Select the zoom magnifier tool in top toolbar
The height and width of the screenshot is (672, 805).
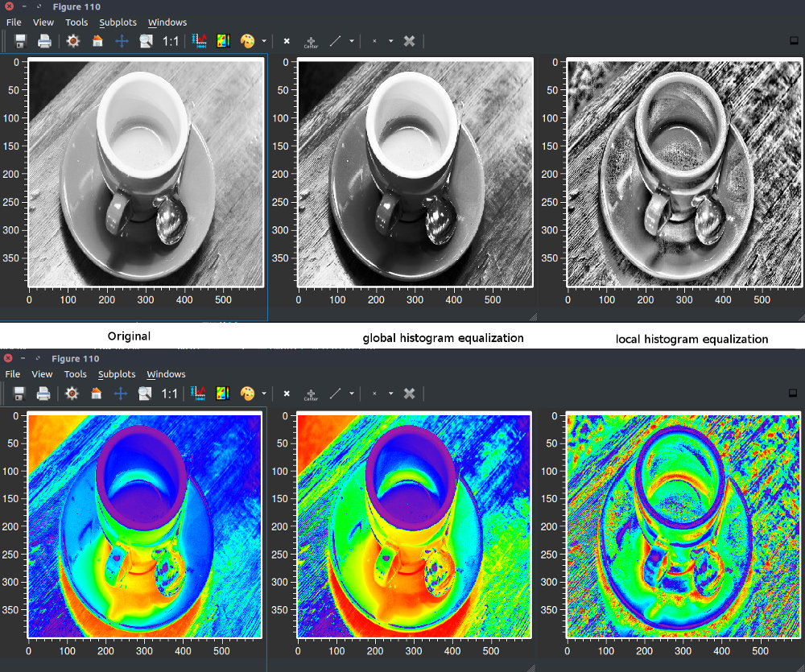point(146,41)
